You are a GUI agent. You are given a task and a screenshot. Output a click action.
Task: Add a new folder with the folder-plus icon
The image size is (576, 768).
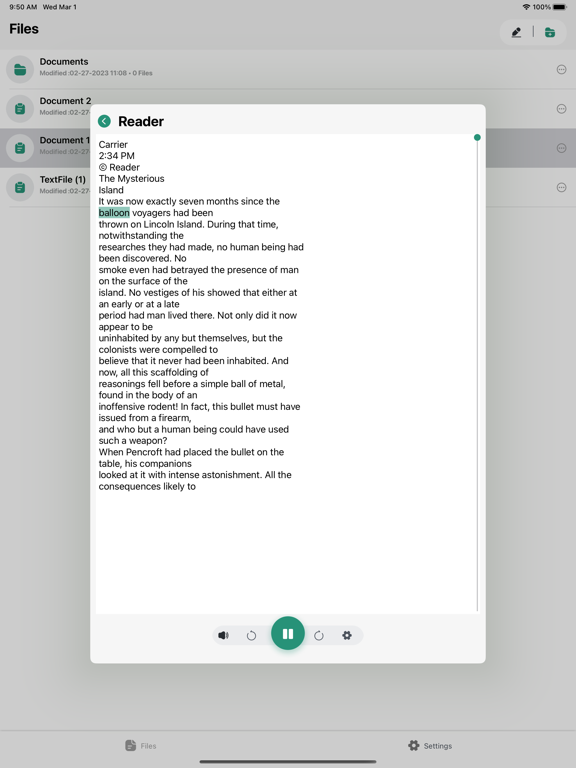(550, 32)
